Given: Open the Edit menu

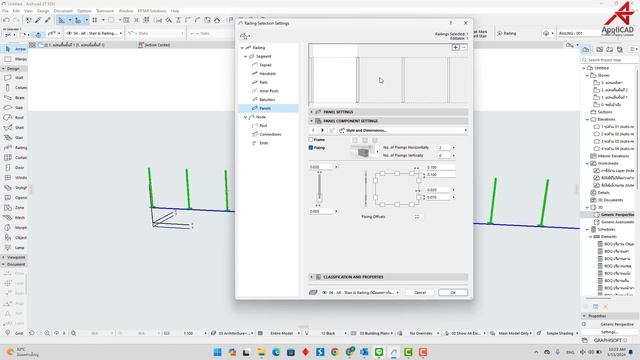Looking at the screenshot, I should click(x=16, y=11).
